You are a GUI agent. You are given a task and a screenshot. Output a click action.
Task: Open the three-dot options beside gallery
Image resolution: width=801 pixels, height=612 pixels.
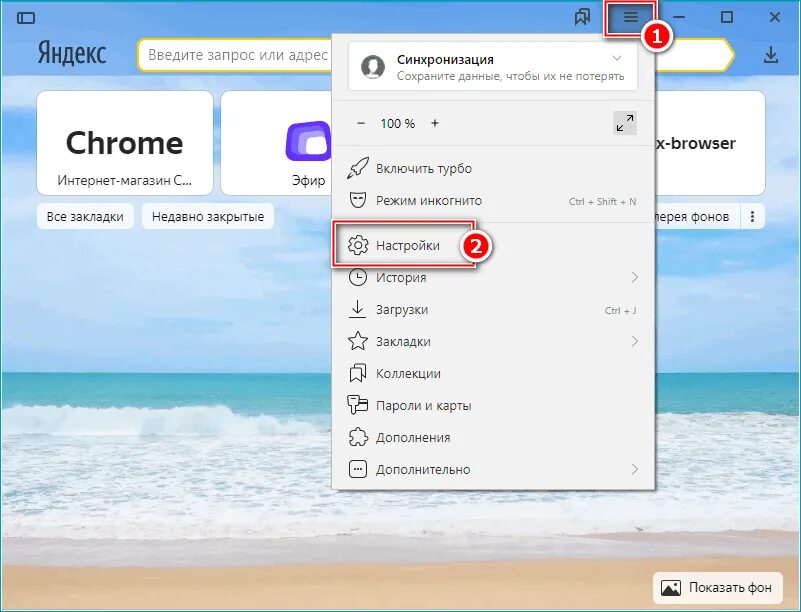pyautogui.click(x=752, y=217)
